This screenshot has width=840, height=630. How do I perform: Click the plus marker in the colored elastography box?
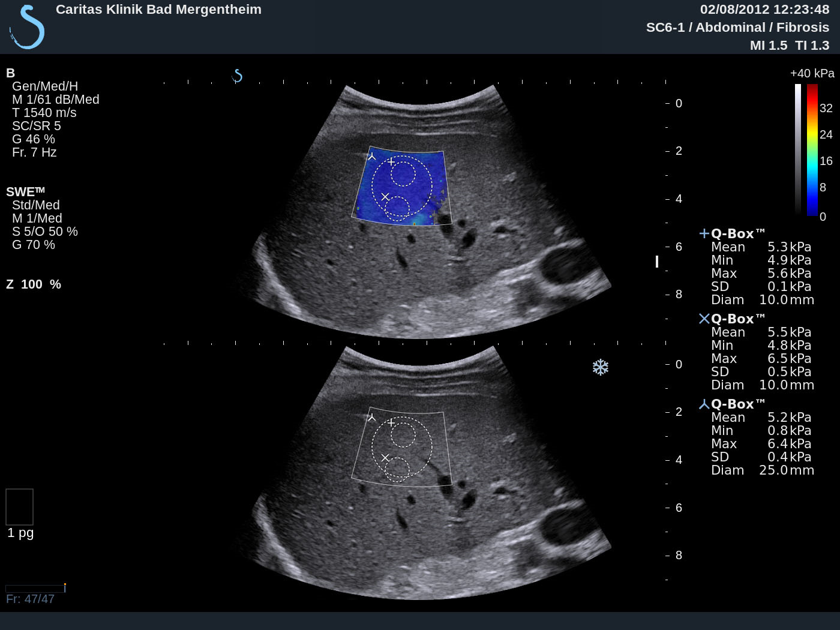coord(391,161)
